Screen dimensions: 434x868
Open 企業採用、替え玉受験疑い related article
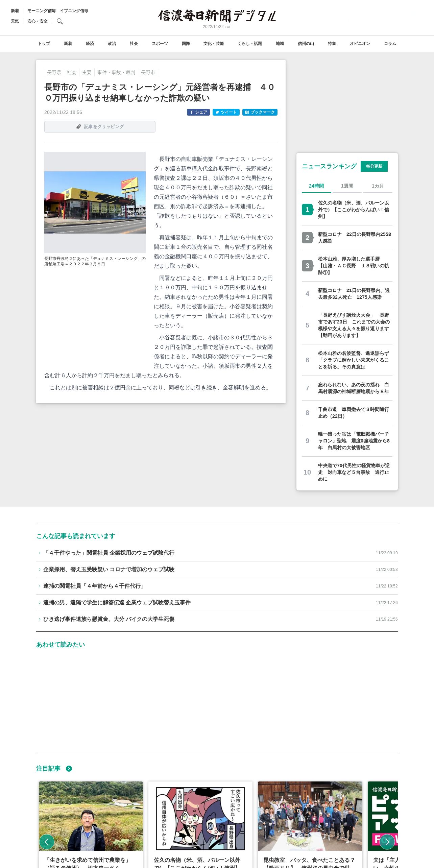(217, 570)
